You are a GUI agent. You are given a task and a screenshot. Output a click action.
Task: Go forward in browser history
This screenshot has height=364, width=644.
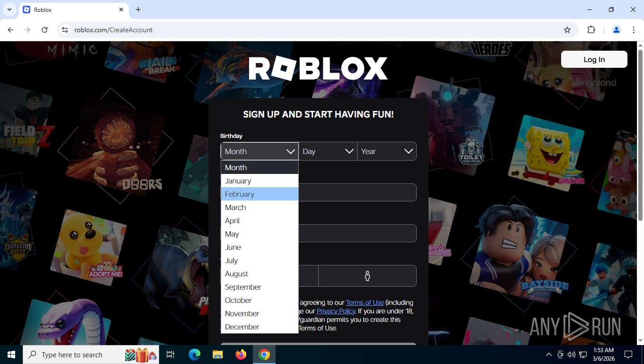point(27,30)
